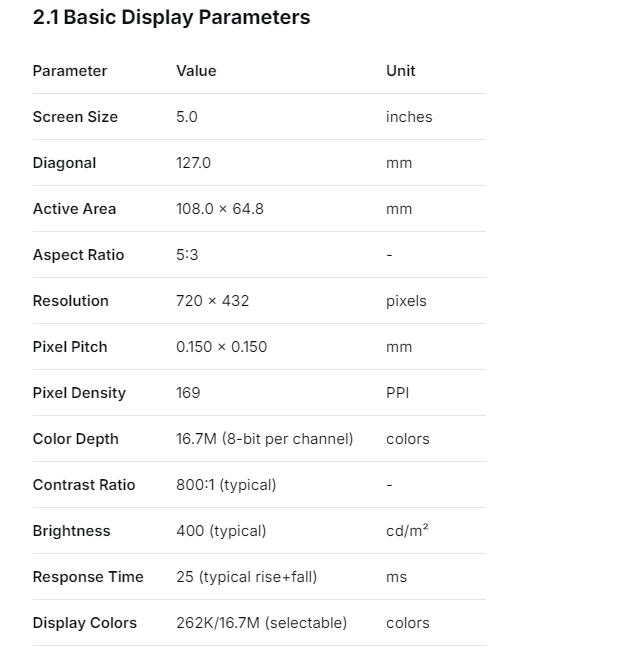Click the "PPI" unit cell
617x653 pixels.
point(397,393)
